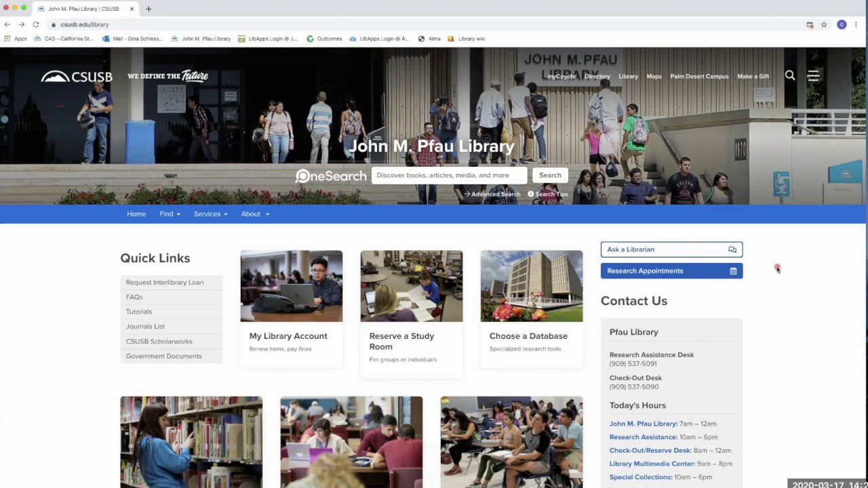Go to myCoyote link
Viewport: 868px width, 488px height.
tap(561, 77)
